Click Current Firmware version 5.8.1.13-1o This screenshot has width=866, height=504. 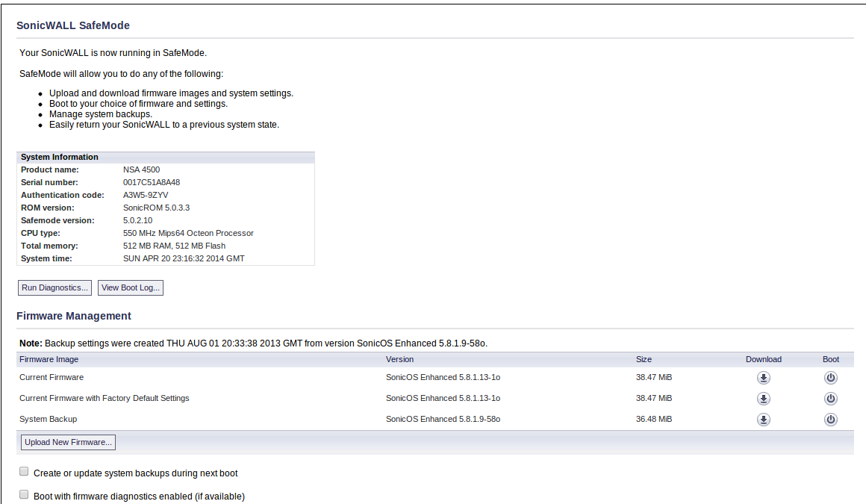[443, 378]
